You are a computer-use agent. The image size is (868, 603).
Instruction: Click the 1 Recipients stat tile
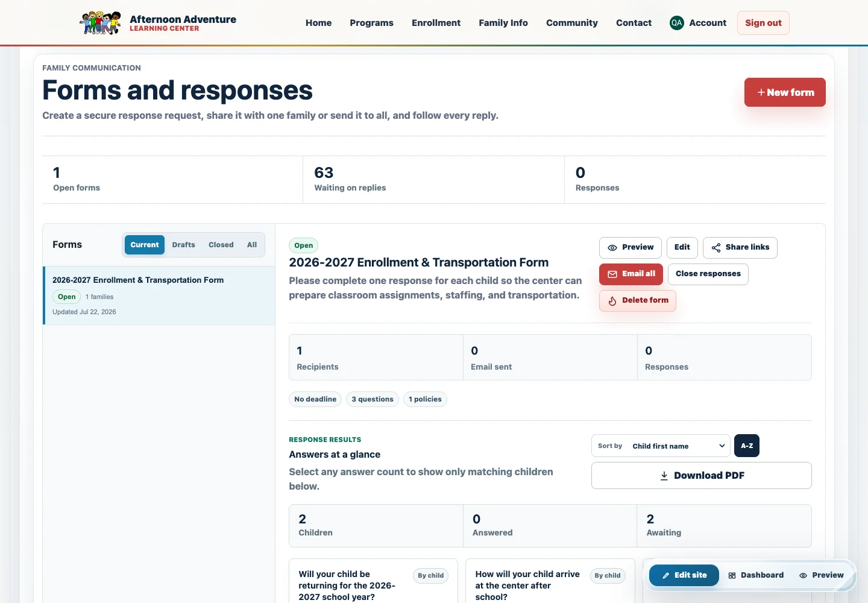coord(376,358)
